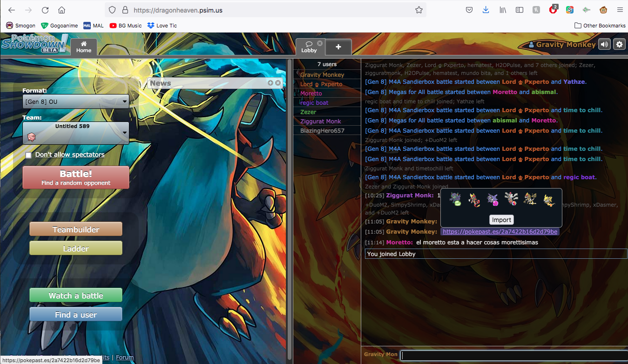This screenshot has width=628, height=364.
Task: Click the colorful S extension icon
Action: 570,10
